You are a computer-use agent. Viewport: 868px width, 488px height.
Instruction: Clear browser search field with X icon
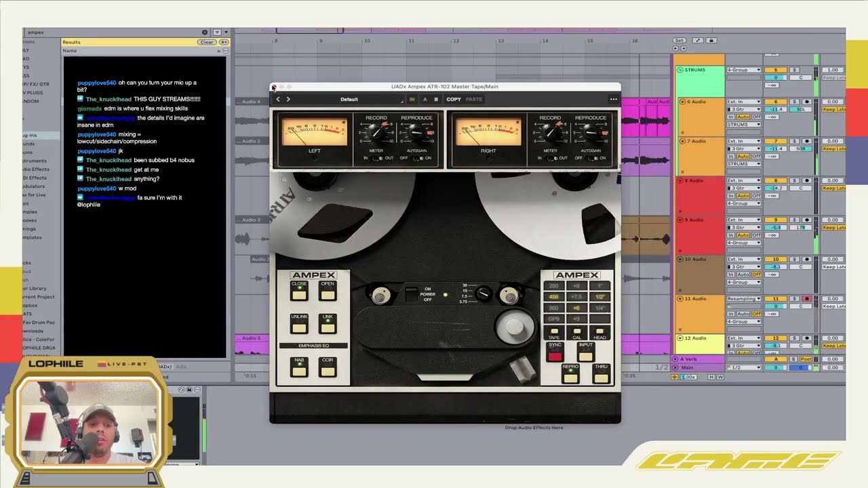(205, 33)
